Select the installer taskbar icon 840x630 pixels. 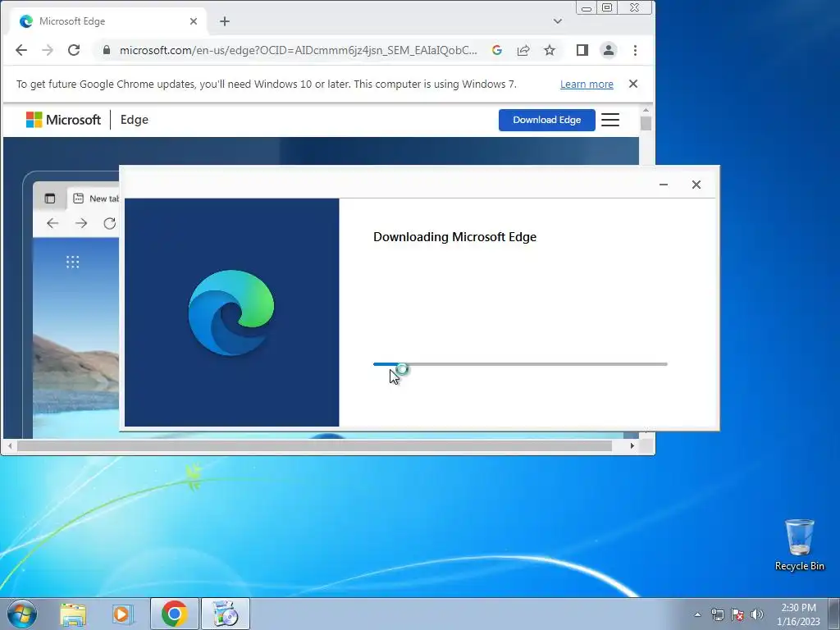coord(226,614)
